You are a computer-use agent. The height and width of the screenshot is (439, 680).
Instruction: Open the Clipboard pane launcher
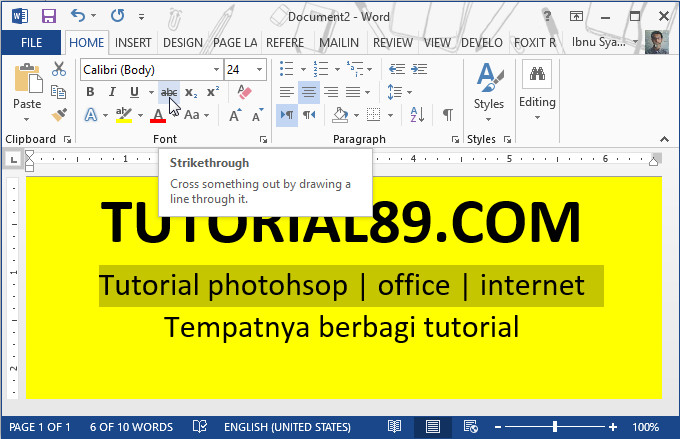pyautogui.click(x=67, y=139)
